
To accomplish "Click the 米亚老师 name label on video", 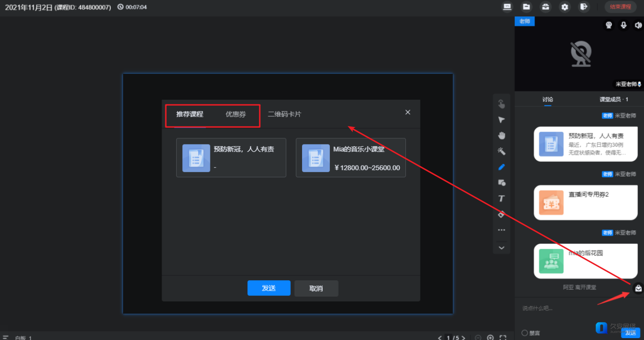I will (626, 84).
